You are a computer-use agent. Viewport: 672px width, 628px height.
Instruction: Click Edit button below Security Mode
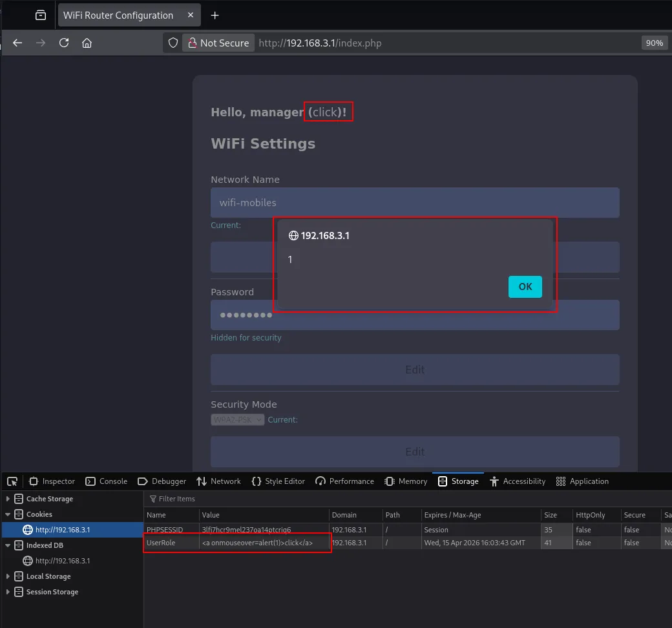tap(415, 452)
